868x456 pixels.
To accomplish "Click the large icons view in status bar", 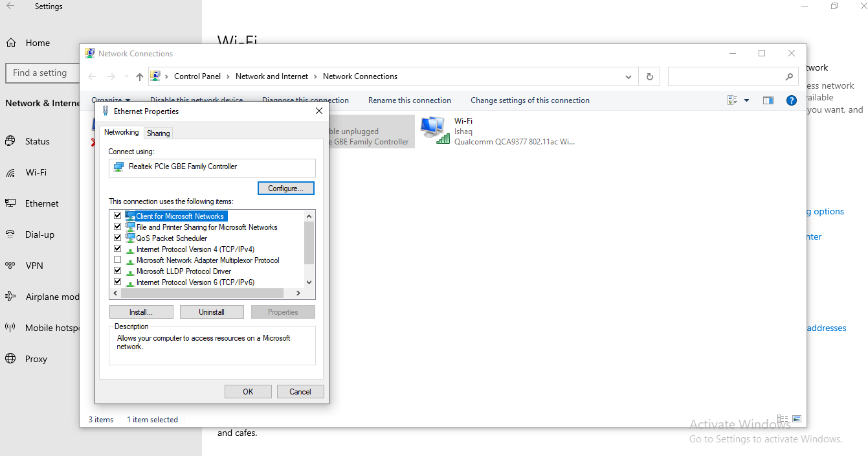I will (797, 419).
